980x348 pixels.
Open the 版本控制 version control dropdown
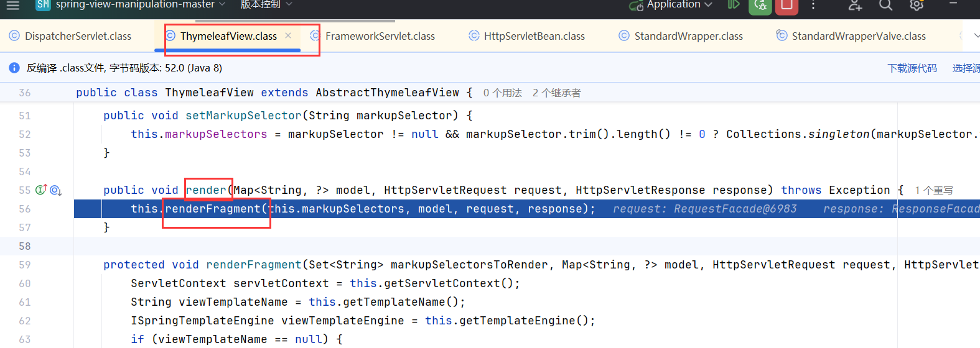pyautogui.click(x=266, y=5)
